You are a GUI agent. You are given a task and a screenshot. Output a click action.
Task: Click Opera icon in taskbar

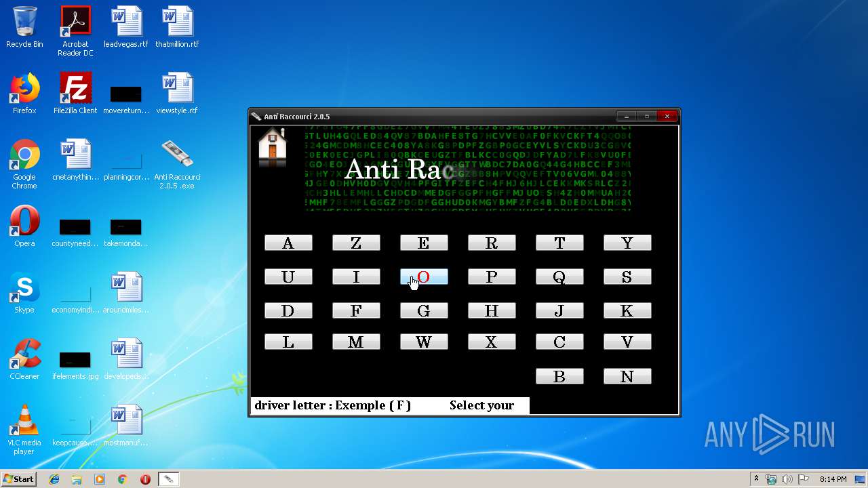(145, 479)
